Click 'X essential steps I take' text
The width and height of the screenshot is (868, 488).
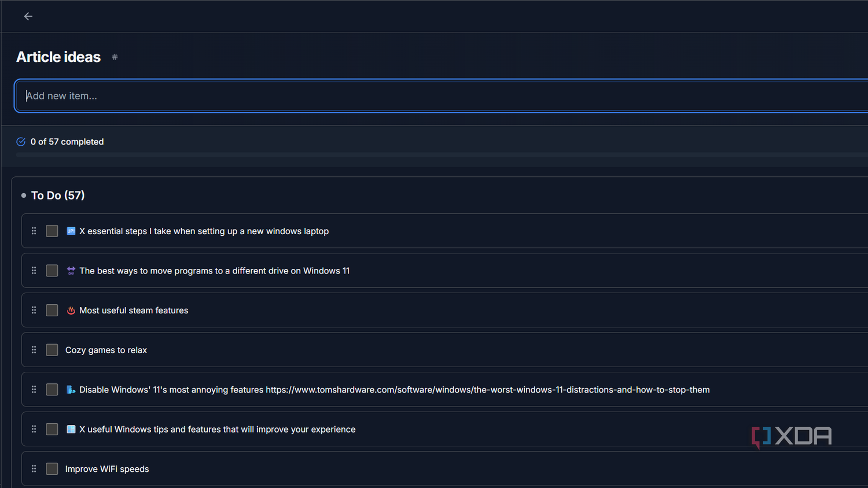[204, 231]
